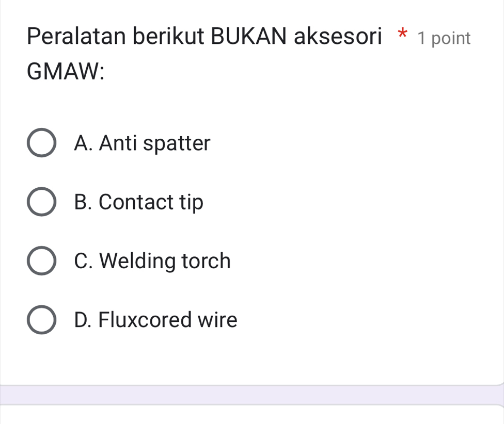The width and height of the screenshot is (504, 424).
Task: Click the empty area below Fluxcored wire
Action: [x=252, y=358]
